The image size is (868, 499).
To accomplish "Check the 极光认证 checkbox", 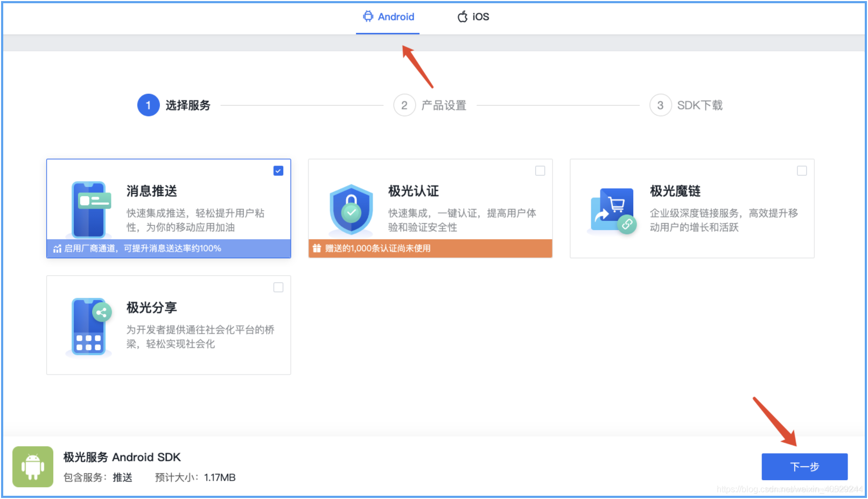I will point(540,171).
